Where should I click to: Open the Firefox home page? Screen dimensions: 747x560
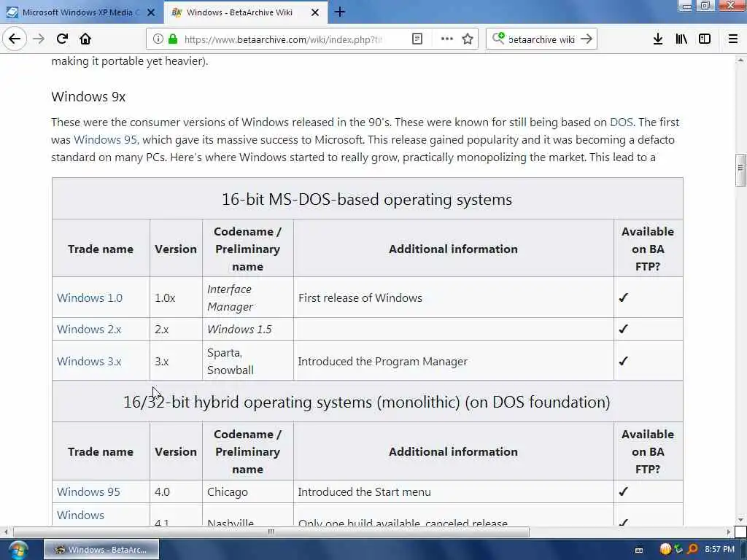click(85, 39)
